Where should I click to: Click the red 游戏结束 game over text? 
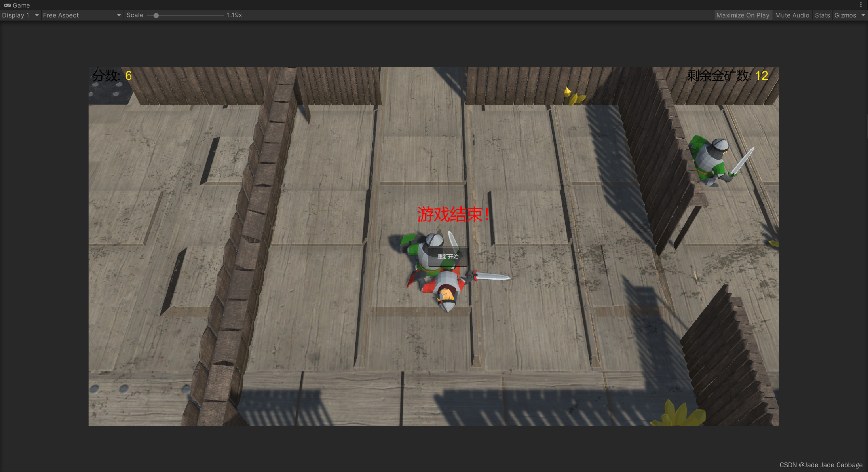click(453, 214)
